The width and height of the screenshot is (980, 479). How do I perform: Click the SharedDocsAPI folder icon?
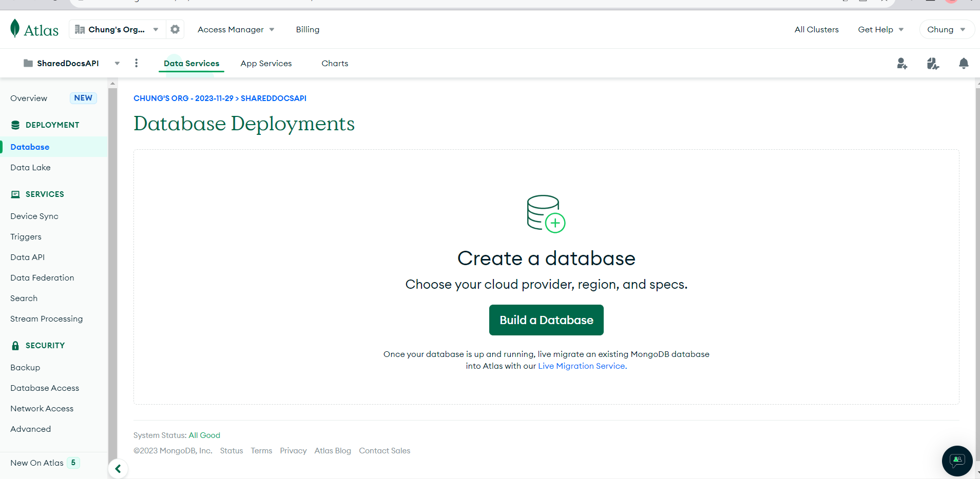pos(28,63)
